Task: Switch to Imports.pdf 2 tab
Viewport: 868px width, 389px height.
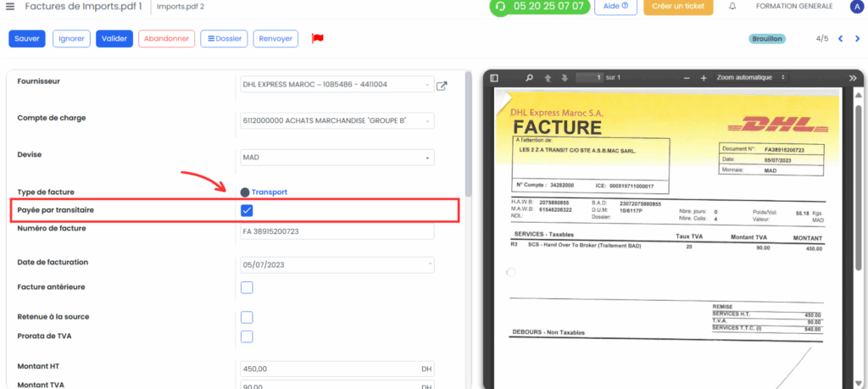Action: (181, 7)
